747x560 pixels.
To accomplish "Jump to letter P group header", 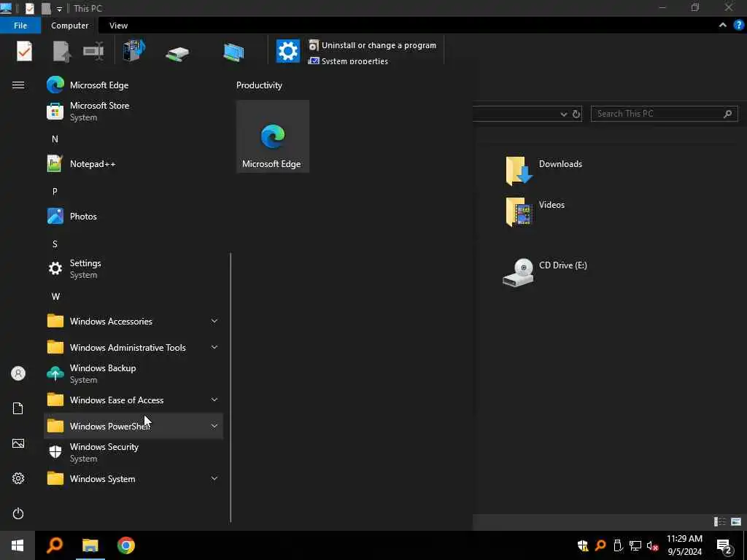I will pyautogui.click(x=55, y=192).
